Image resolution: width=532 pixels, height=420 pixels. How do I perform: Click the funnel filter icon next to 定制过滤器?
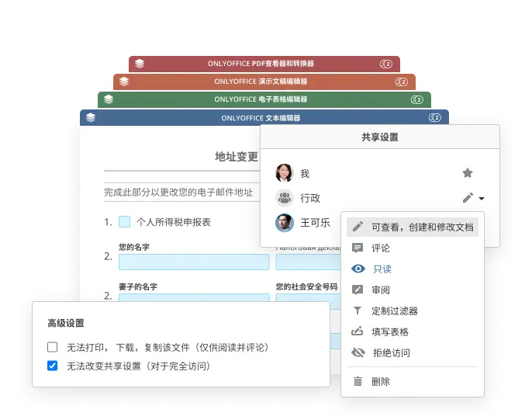pyautogui.click(x=358, y=311)
